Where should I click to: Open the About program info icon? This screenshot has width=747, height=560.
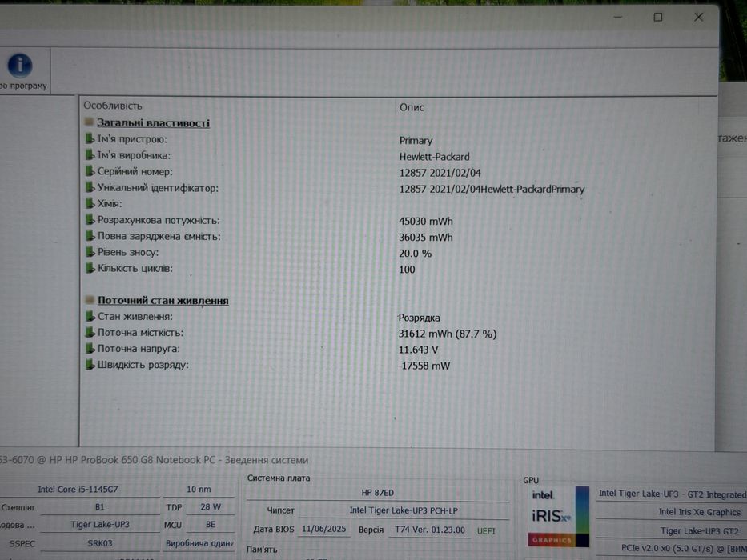pyautogui.click(x=19, y=66)
